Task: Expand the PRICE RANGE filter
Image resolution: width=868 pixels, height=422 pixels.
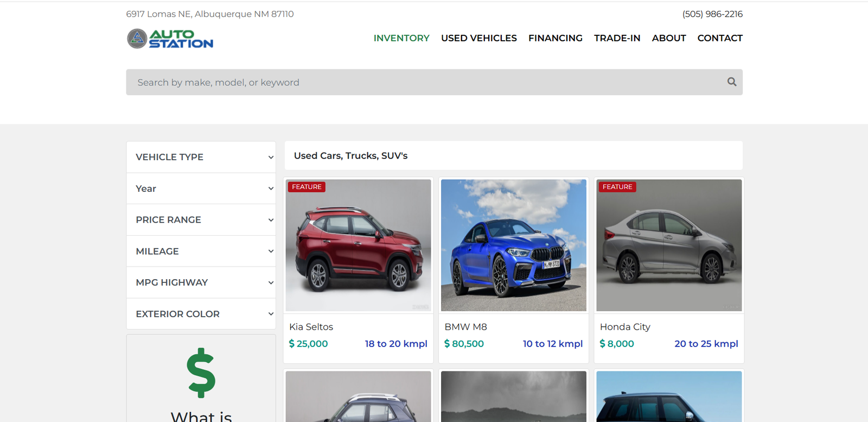Action: tap(201, 220)
